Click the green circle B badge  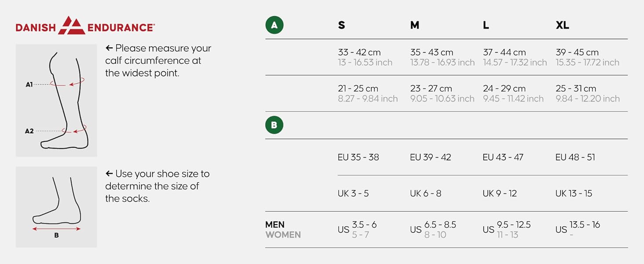click(x=274, y=125)
